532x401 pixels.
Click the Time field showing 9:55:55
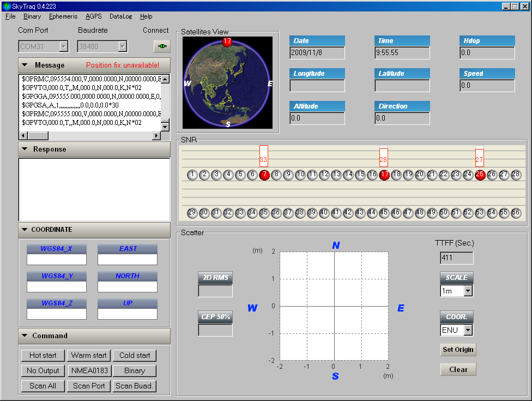click(402, 52)
